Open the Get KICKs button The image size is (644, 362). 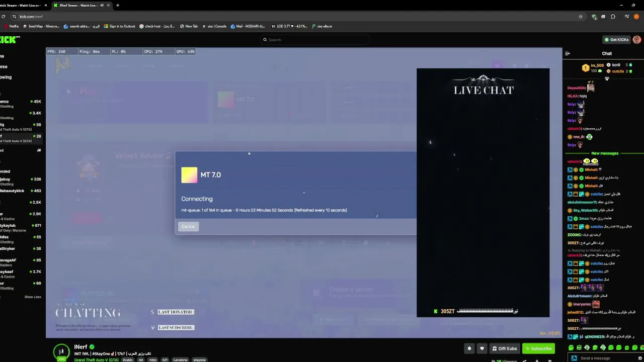tap(617, 40)
